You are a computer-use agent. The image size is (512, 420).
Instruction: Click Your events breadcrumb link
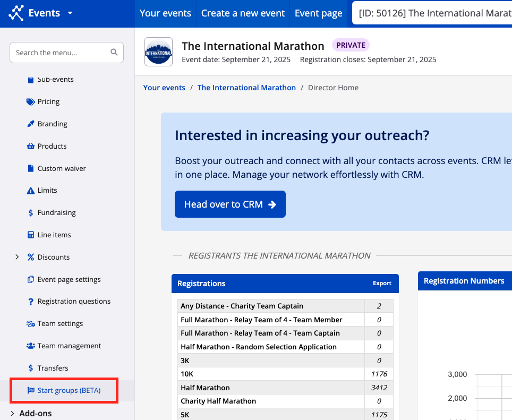pyautogui.click(x=164, y=88)
